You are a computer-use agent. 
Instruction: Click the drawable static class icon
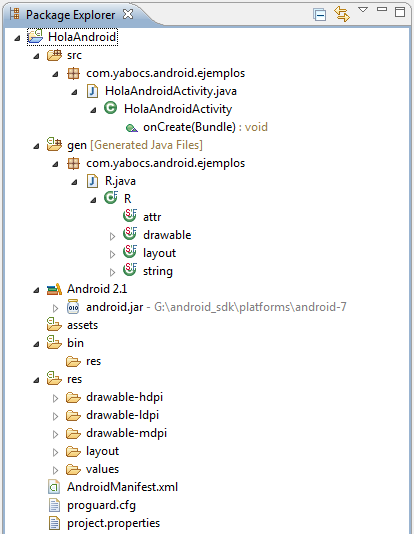pos(130,234)
